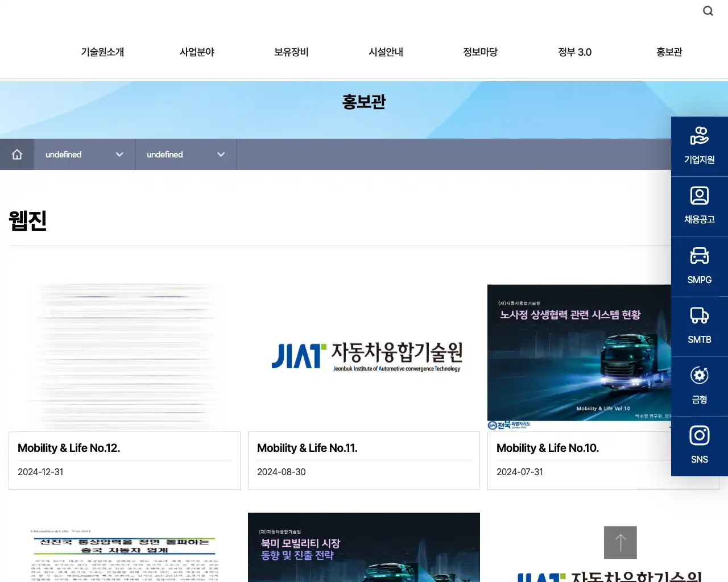Open the search magnifier icon
The width and height of the screenshot is (728, 582).
(x=708, y=10)
